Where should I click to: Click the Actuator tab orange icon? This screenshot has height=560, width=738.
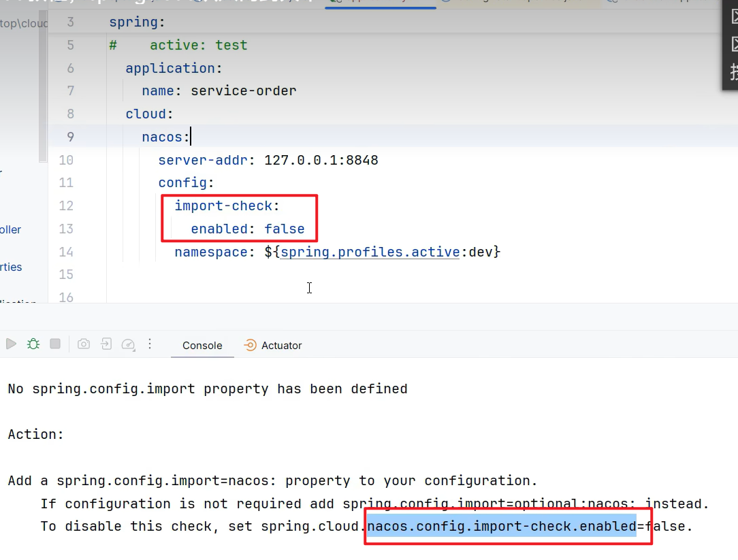point(250,346)
